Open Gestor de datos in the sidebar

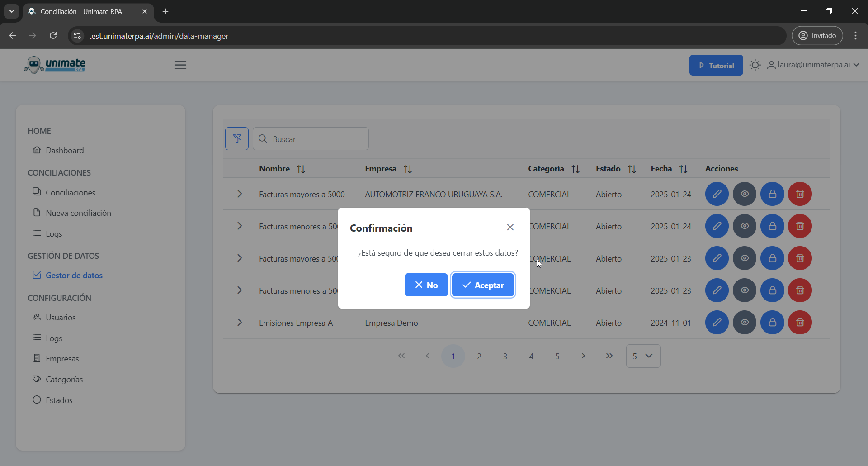point(68,275)
